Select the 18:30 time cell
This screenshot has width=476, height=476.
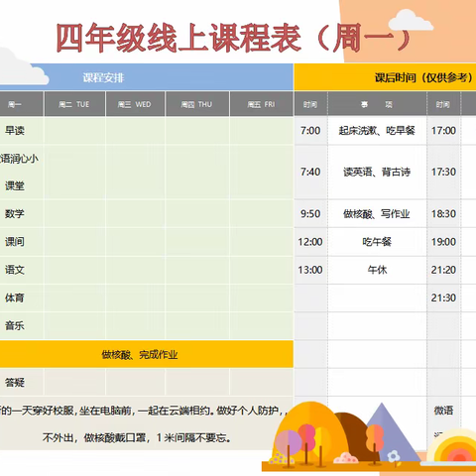(x=443, y=213)
